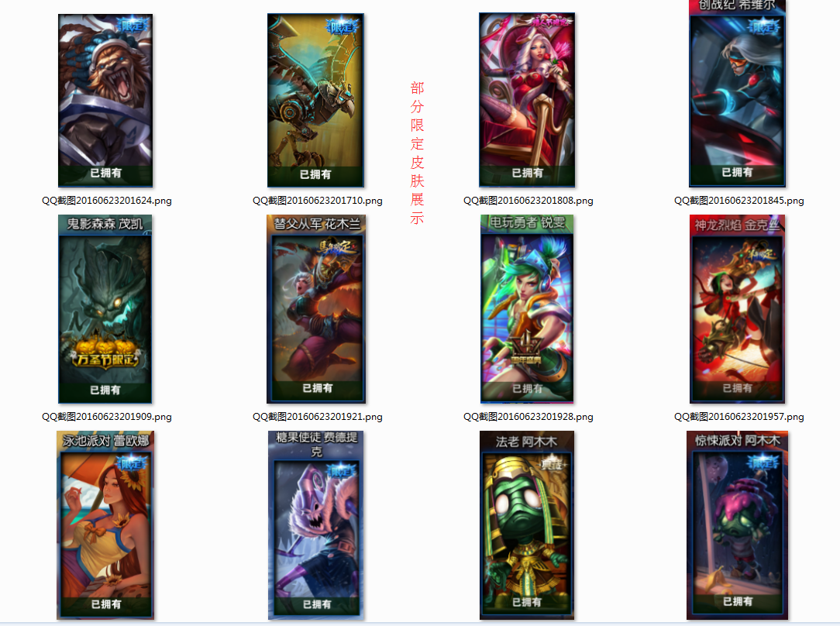Open the mechanical bird skin thumbnail
The width and height of the screenshot is (840, 626).
tap(316, 100)
